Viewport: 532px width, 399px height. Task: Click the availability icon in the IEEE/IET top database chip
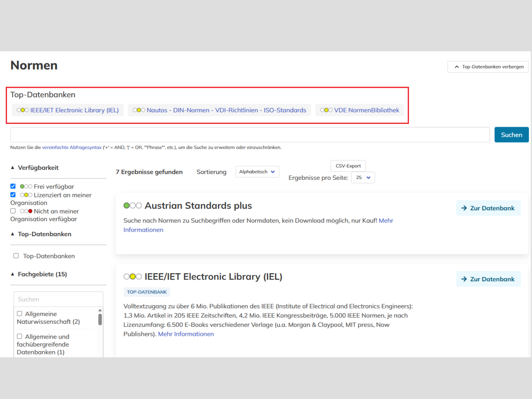pyautogui.click(x=23, y=110)
